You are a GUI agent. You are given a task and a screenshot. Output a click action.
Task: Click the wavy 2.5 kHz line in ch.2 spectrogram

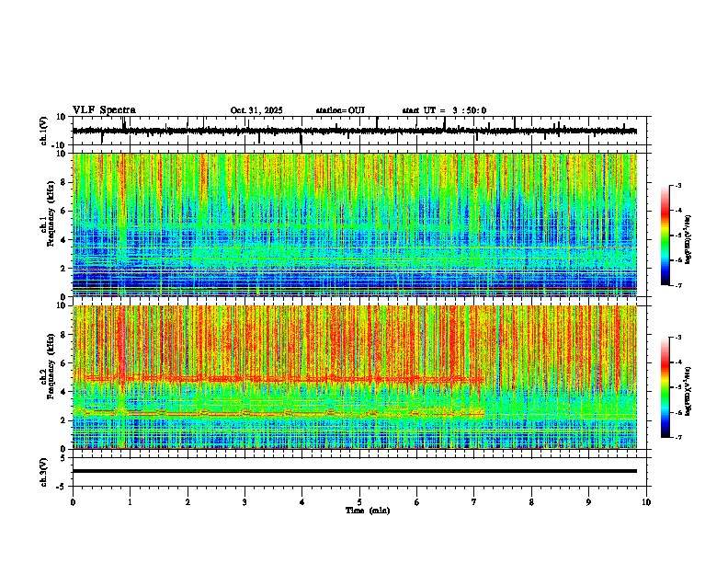pos(279,412)
